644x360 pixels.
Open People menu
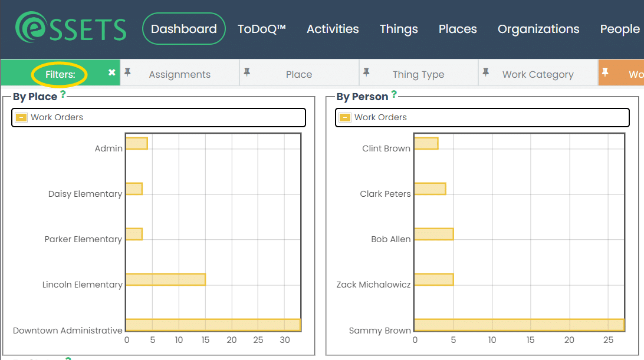[x=620, y=29]
